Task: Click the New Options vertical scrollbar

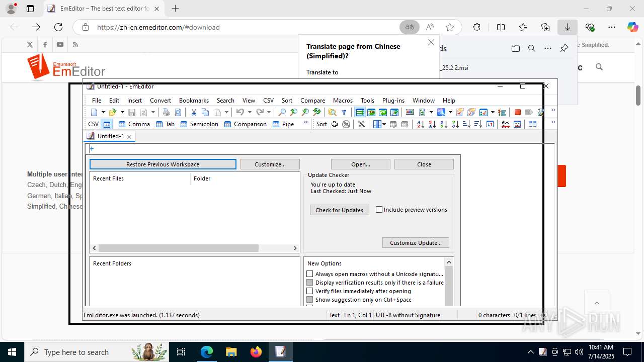Action: click(x=449, y=282)
